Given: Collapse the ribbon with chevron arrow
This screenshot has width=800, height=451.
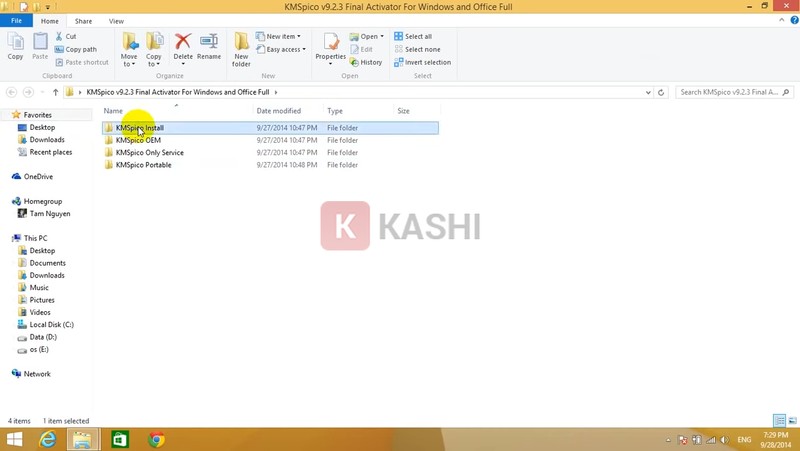Looking at the screenshot, I should (x=782, y=20).
